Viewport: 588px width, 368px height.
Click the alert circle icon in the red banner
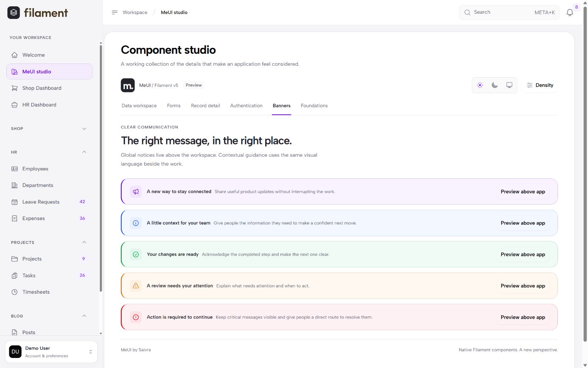[x=136, y=317]
